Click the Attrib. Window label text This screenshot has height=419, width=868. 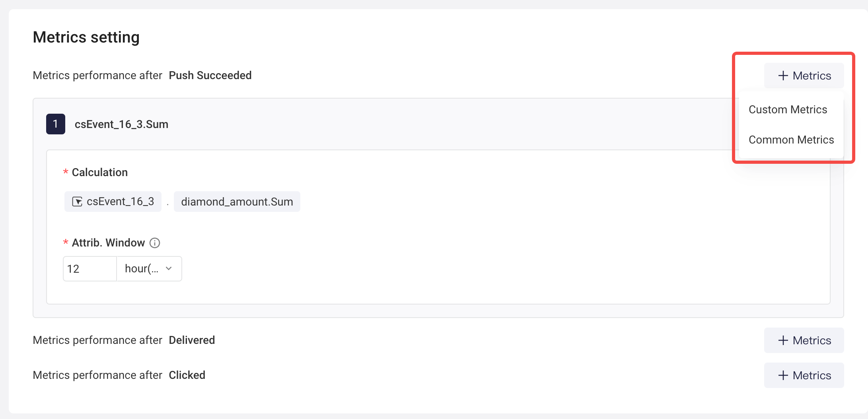tap(108, 243)
